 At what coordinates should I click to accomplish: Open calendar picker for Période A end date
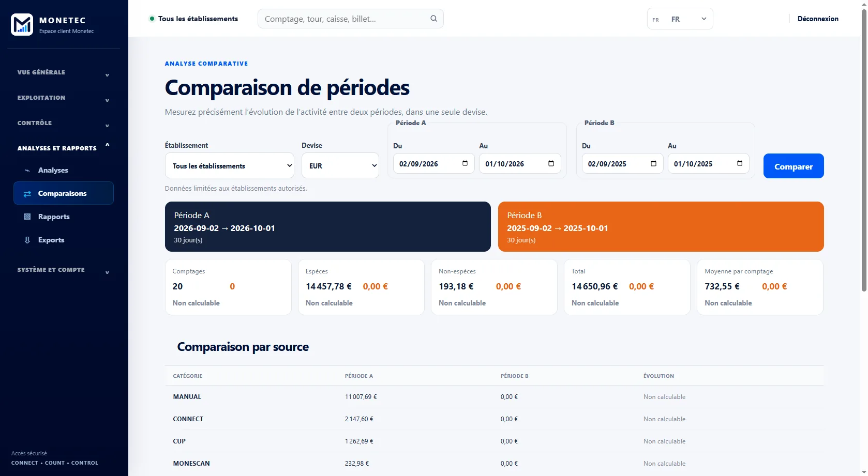pos(551,163)
